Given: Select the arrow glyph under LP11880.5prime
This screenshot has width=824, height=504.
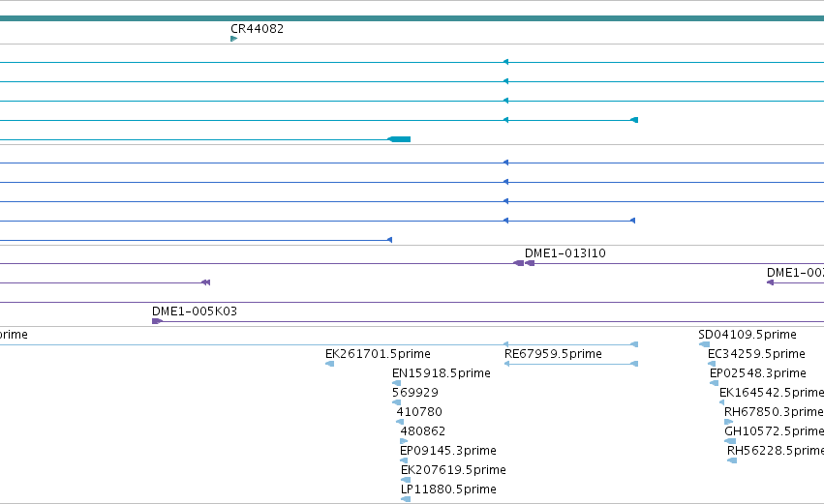Looking at the screenshot, I should click(x=405, y=499).
